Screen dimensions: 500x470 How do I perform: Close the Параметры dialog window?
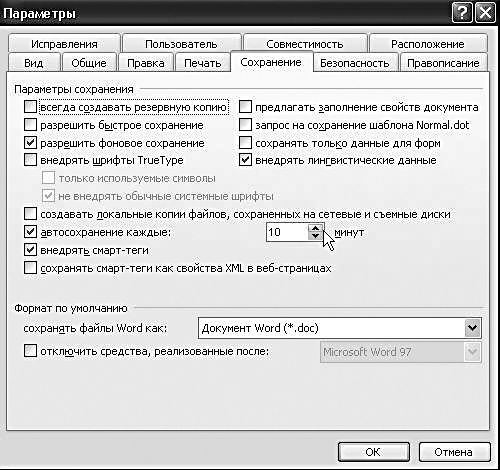(485, 14)
